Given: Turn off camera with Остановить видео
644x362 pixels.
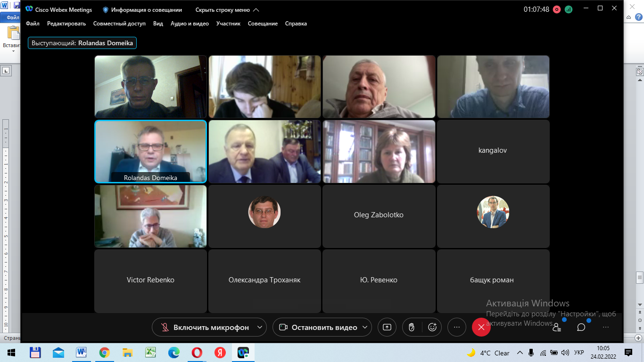Looking at the screenshot, I should (x=318, y=327).
